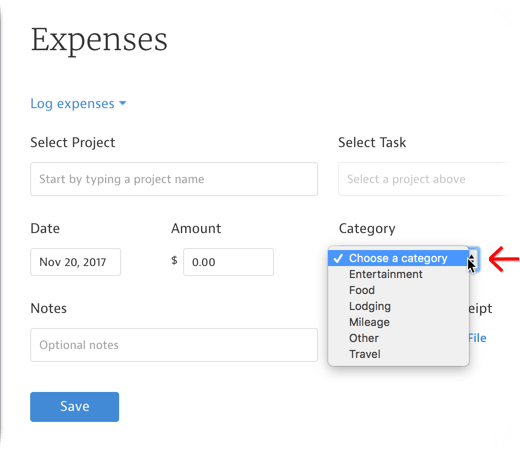This screenshot has height=450, width=520.
Task: Click the category select stepper arrows
Action: coord(474,259)
